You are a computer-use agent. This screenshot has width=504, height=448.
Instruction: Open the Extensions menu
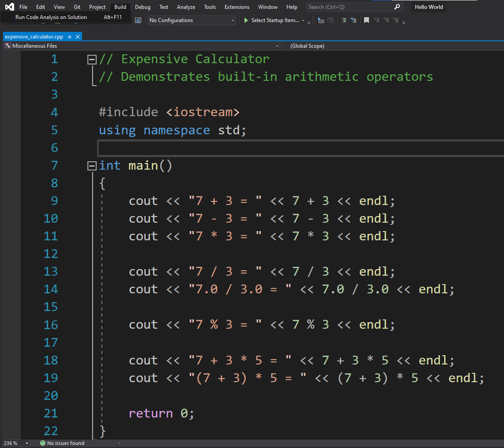point(237,7)
